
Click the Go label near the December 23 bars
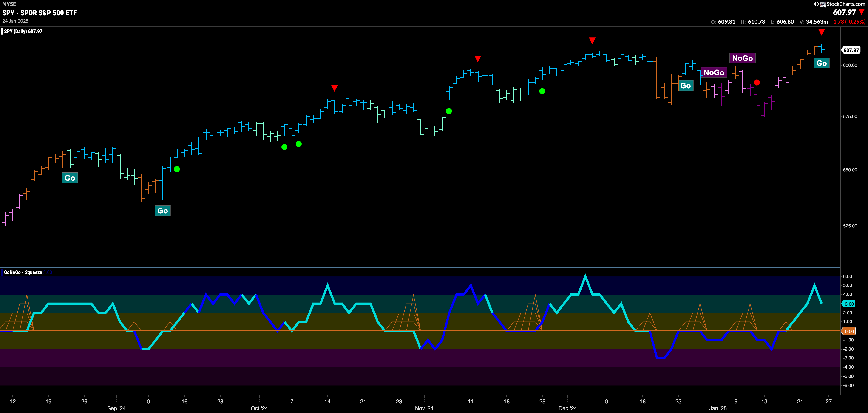tap(685, 86)
